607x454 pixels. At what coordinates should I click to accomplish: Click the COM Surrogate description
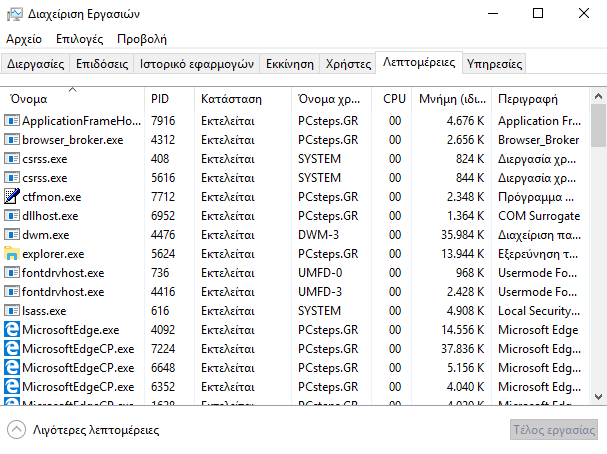(x=539, y=216)
